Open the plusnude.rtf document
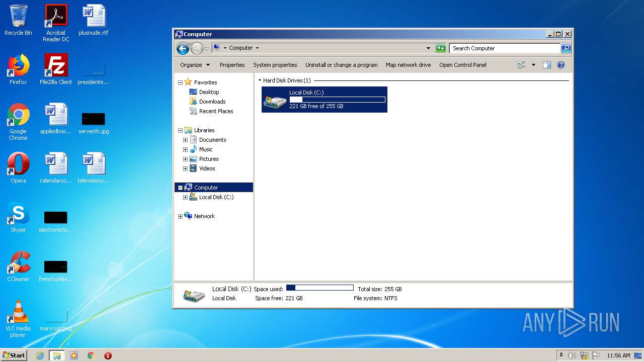This screenshot has height=362, width=644. click(x=94, y=20)
